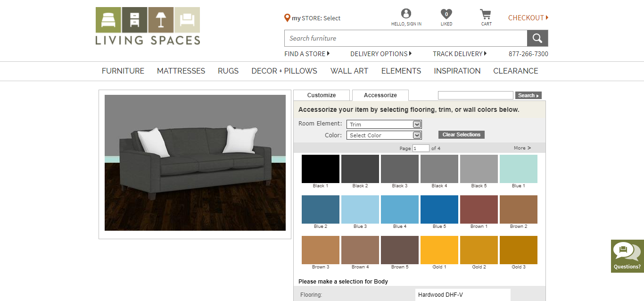Click my STORE: Select
Viewport: 644px width, 301px height.
316,18
